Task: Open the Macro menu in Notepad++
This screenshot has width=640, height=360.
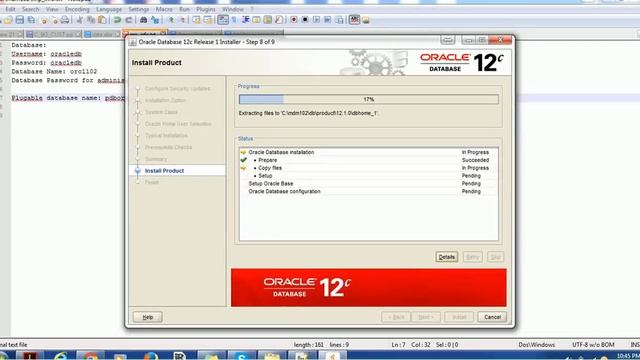Action: (x=164, y=9)
